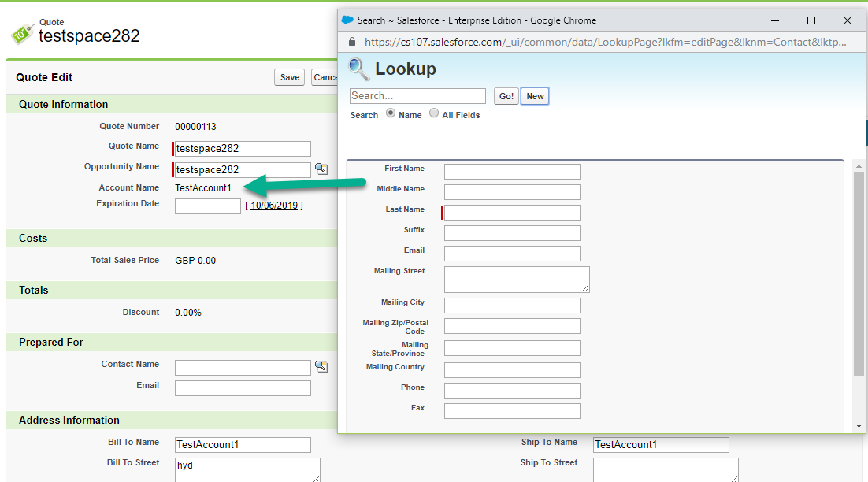Click the Ship To Street text area
This screenshot has width=868, height=482.
point(666,470)
